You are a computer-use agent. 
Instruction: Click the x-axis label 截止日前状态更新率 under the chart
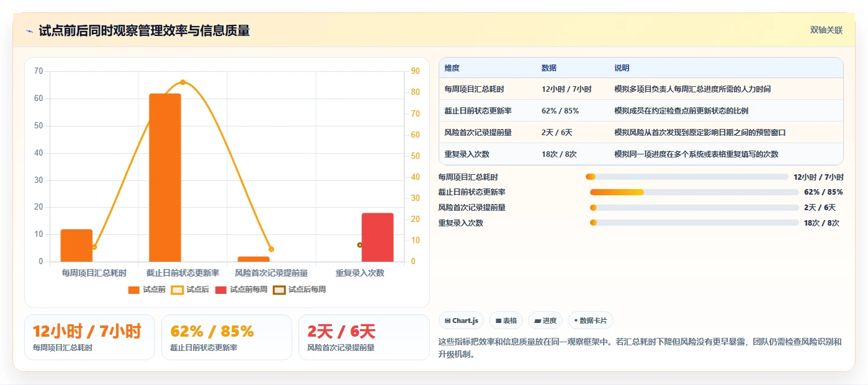pos(182,273)
